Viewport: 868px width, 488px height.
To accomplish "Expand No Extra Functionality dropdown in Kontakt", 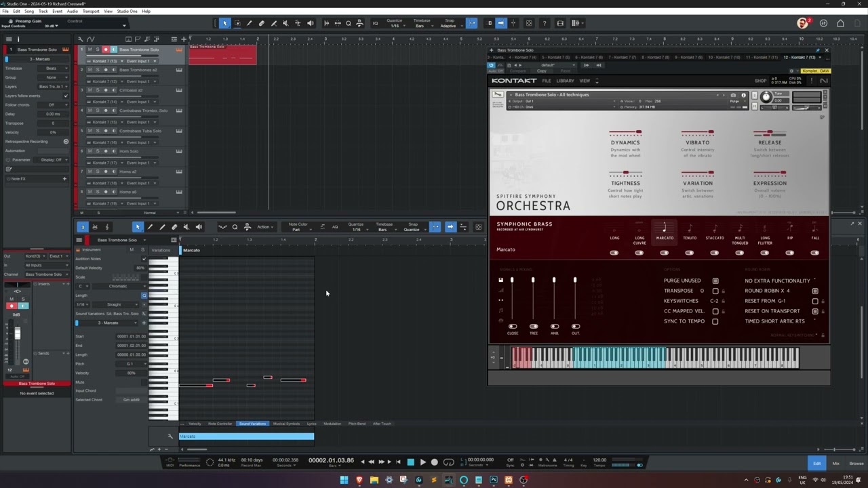I will (x=780, y=281).
